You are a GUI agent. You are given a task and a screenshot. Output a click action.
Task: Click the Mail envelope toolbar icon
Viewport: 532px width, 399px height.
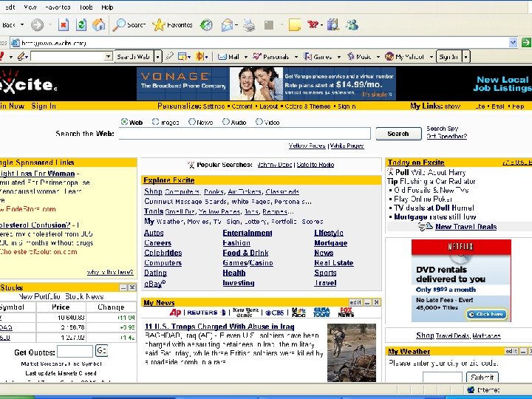click(x=228, y=25)
